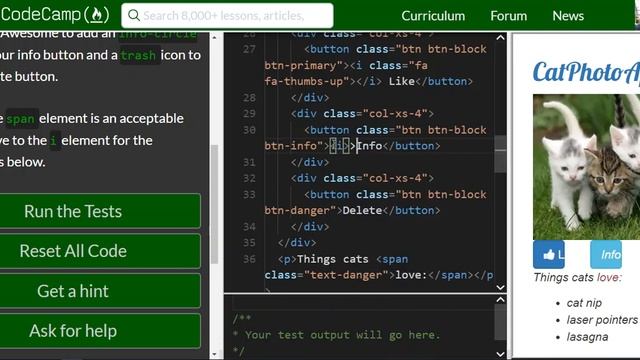Click test output scroll up arrow
The image size is (640, 360).
tap(500, 300)
